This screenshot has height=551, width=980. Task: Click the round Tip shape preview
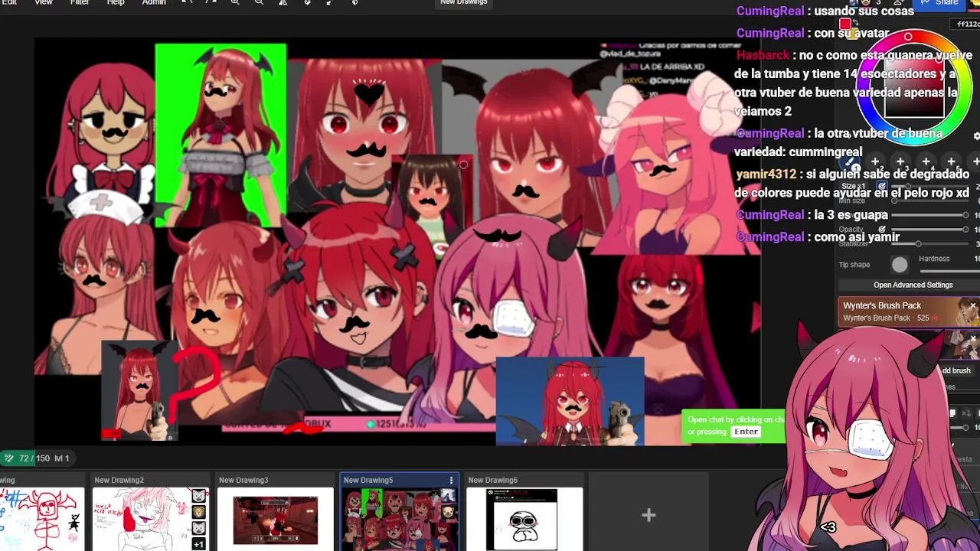coord(900,265)
